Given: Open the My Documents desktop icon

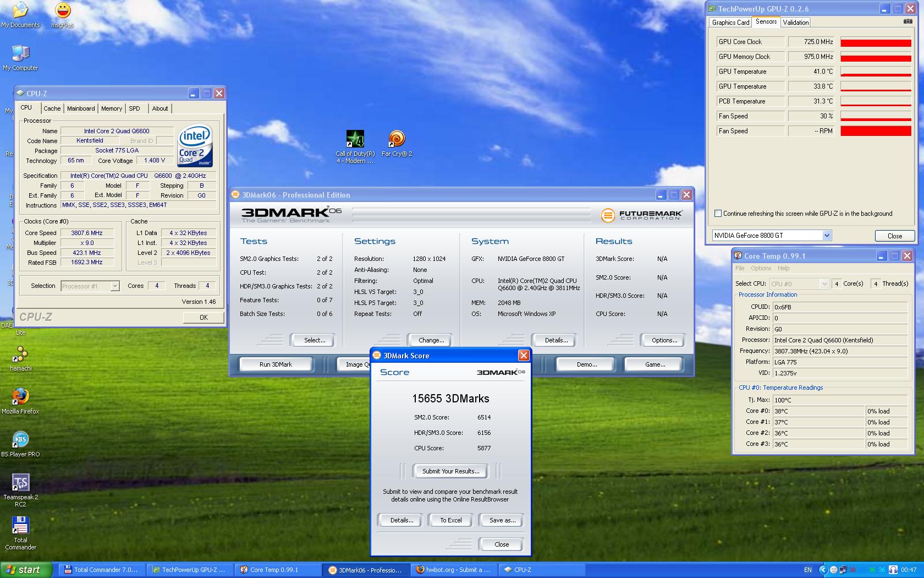Looking at the screenshot, I should pos(20,15).
